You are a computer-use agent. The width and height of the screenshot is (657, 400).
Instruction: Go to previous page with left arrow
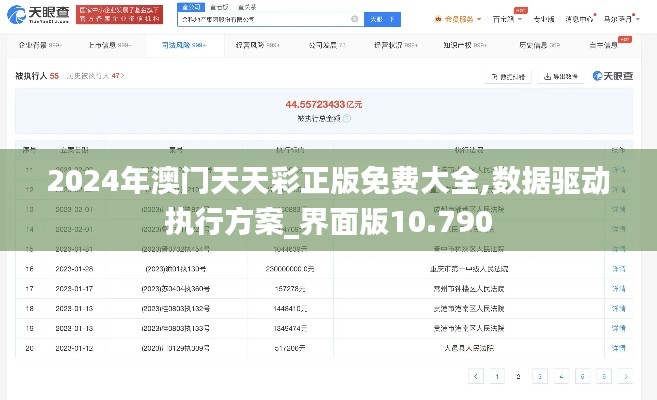click(473, 376)
